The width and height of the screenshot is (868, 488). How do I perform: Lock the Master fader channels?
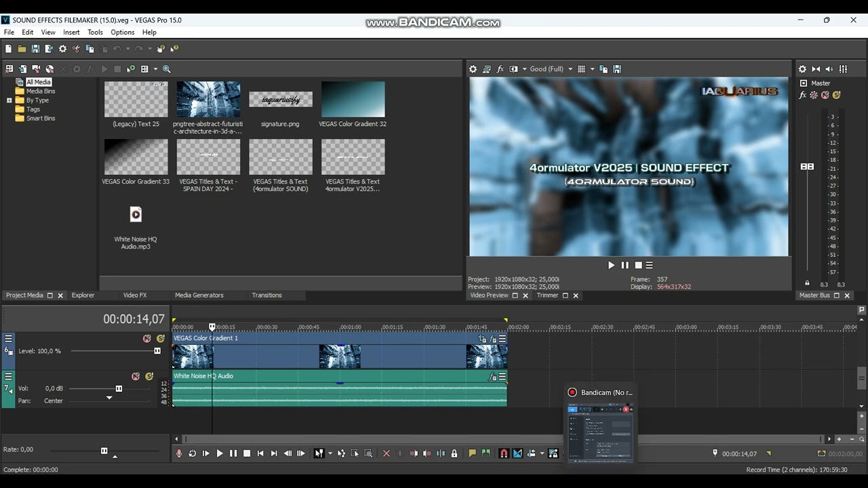point(807,283)
